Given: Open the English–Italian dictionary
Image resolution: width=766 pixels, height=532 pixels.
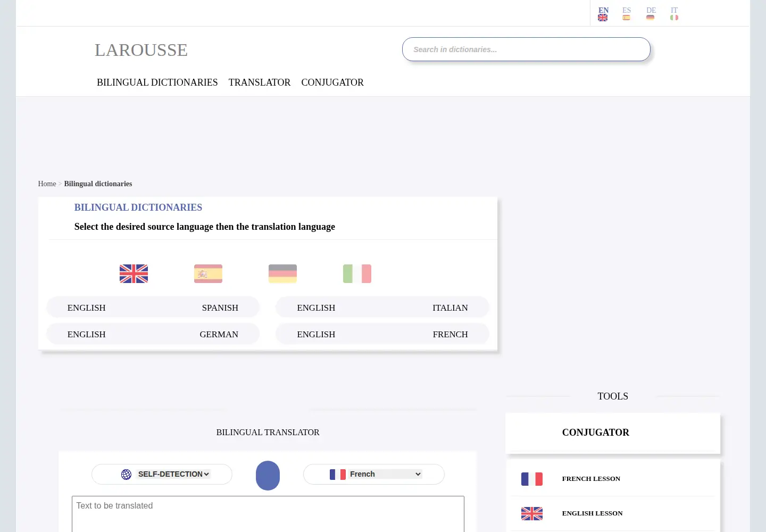Looking at the screenshot, I should pyautogui.click(x=382, y=307).
